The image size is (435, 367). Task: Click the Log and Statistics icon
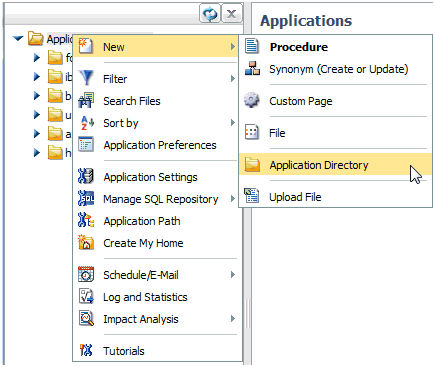pyautogui.click(x=86, y=296)
